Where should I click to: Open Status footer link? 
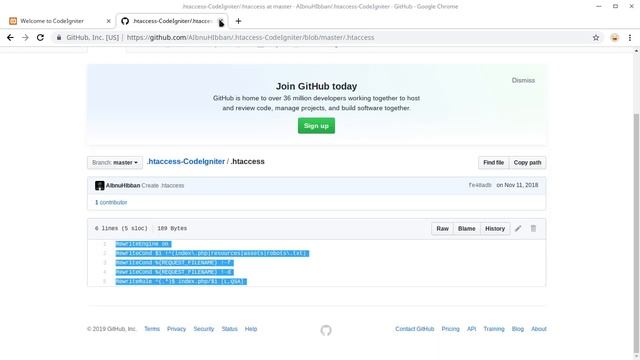(x=229, y=329)
